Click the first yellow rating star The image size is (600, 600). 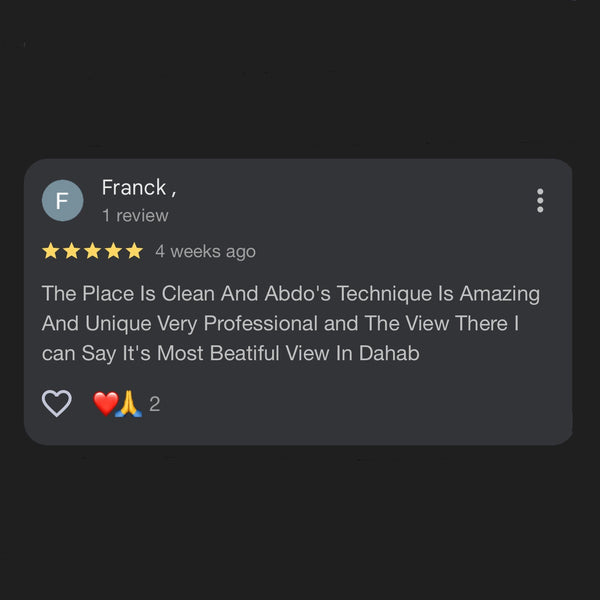(51, 252)
